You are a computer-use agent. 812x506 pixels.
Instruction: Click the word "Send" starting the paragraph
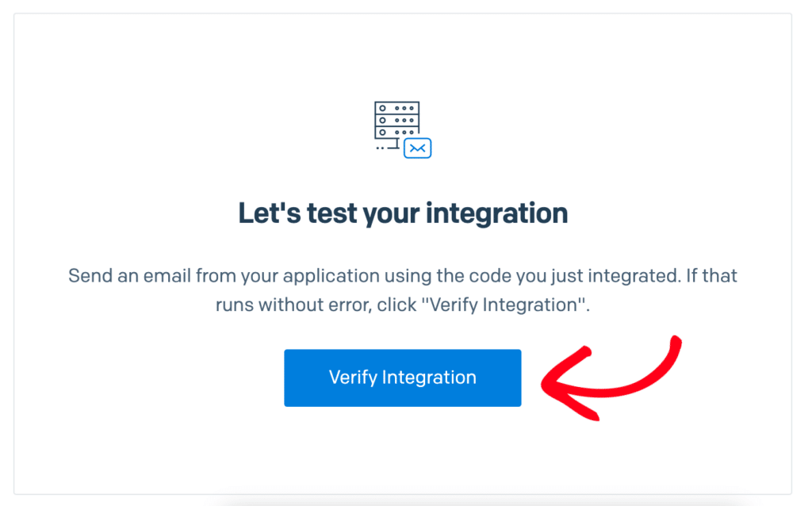click(x=90, y=275)
